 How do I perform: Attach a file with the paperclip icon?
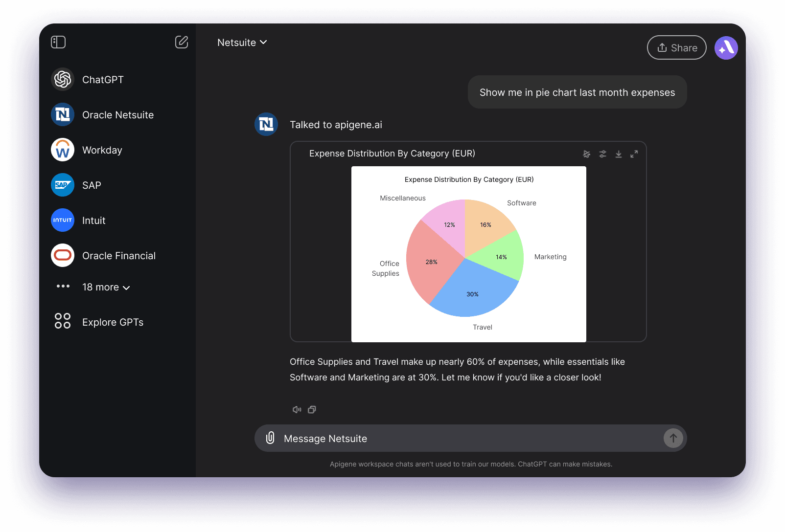pos(270,438)
